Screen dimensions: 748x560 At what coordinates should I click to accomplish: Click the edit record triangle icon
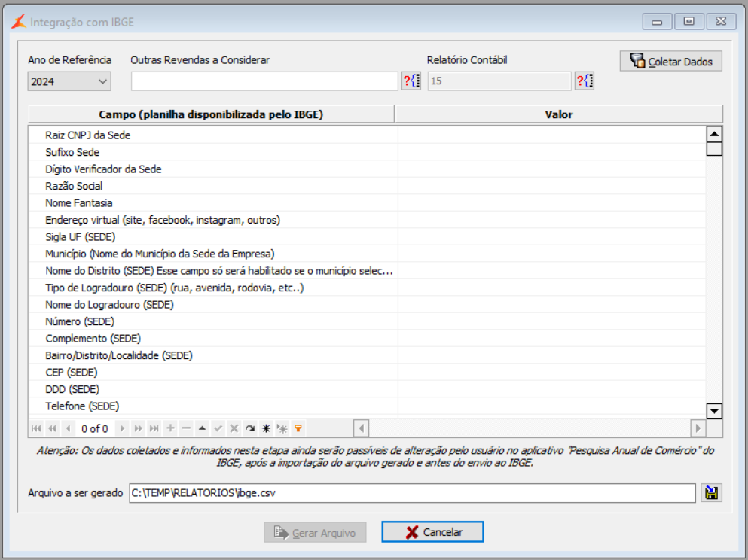point(203,428)
